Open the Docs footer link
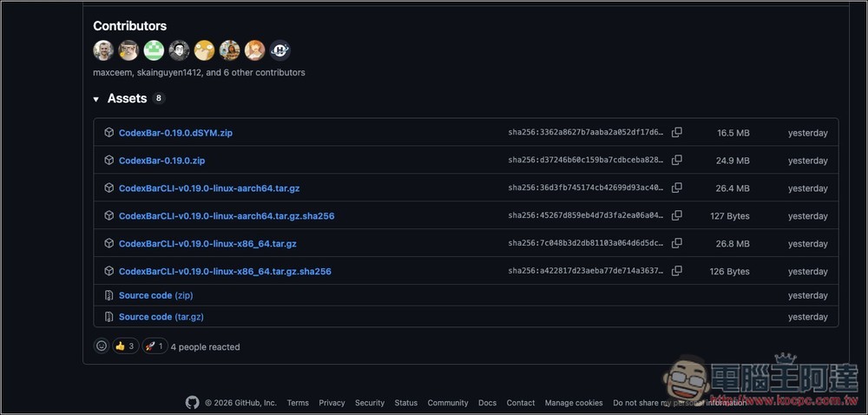 coord(487,403)
